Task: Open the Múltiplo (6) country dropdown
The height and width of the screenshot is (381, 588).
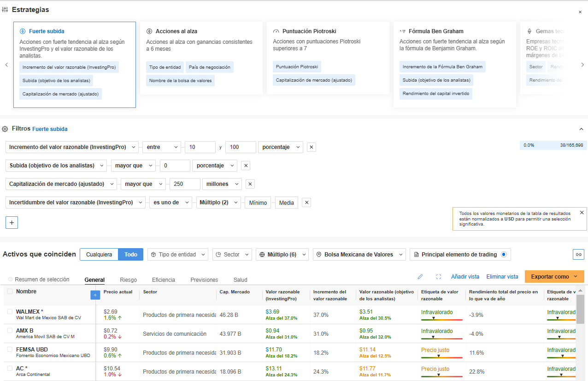Action: (x=282, y=255)
